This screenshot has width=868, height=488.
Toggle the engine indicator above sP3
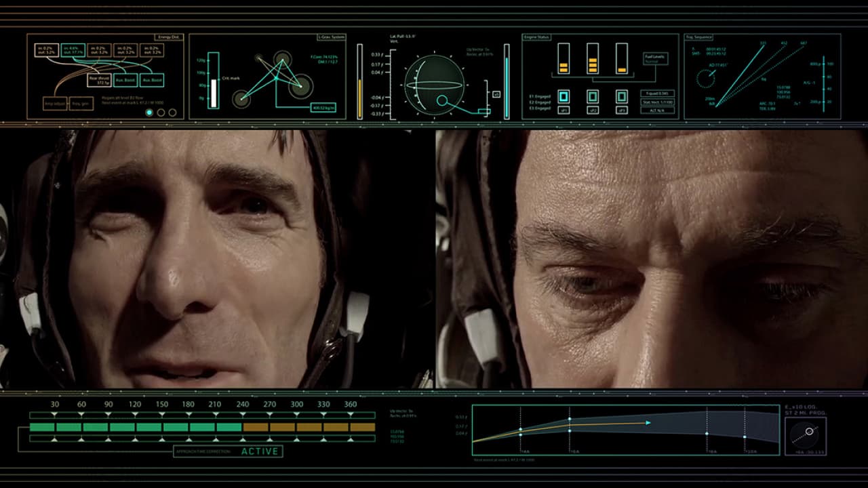[x=622, y=96]
